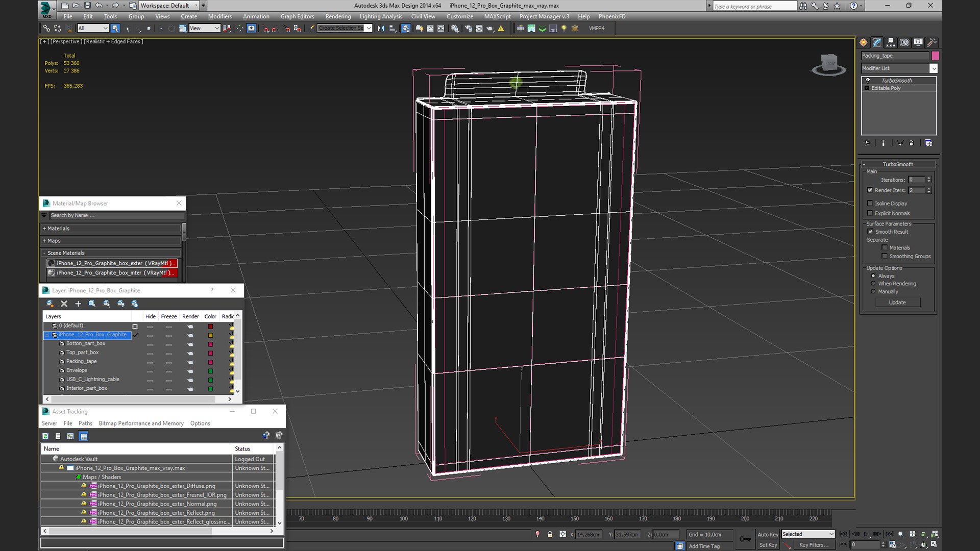Open the Create command panel tab
The width and height of the screenshot is (980, 551).
[x=863, y=42]
